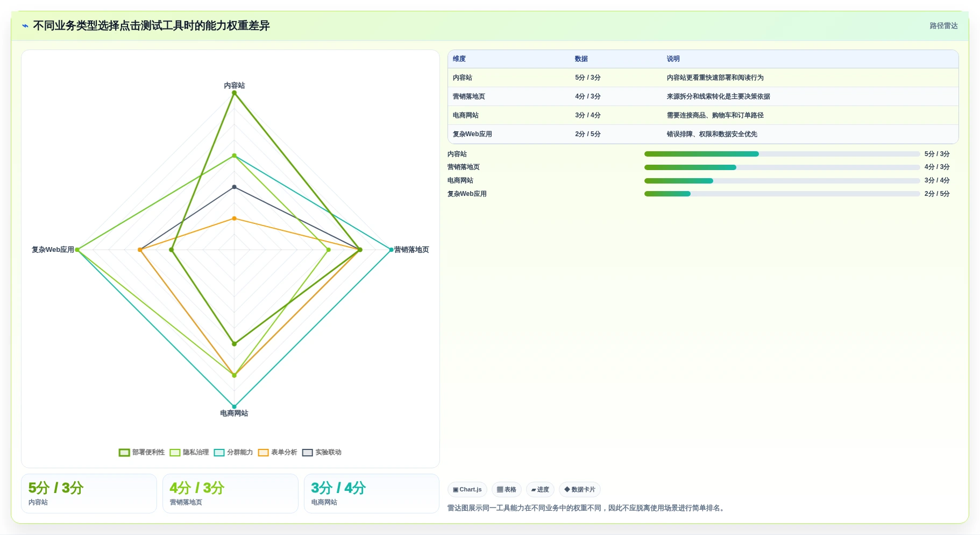The image size is (980, 535).
Task: Click the 营销落地页 axis label on radar
Action: click(x=411, y=250)
